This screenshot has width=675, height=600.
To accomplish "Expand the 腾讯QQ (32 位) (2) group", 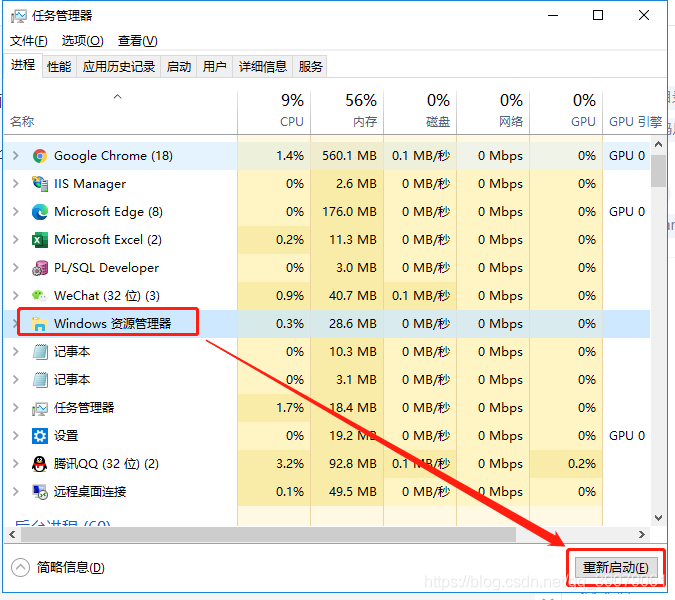I will (x=16, y=464).
